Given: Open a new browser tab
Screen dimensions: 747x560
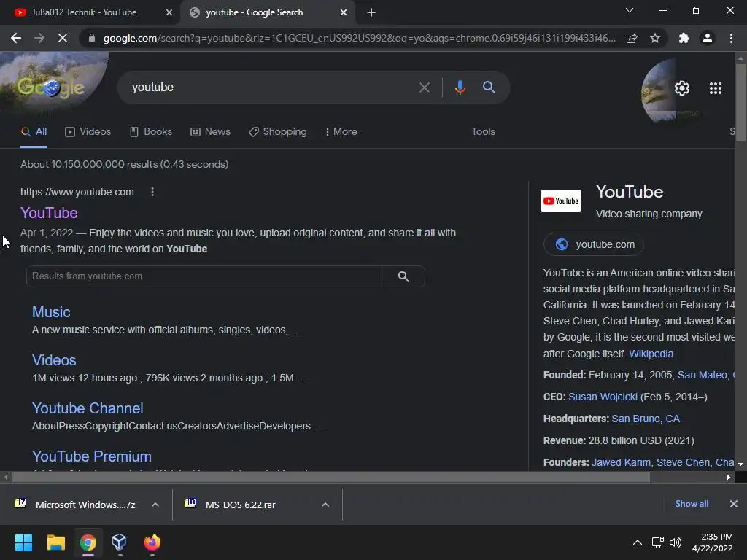Looking at the screenshot, I should point(371,12).
